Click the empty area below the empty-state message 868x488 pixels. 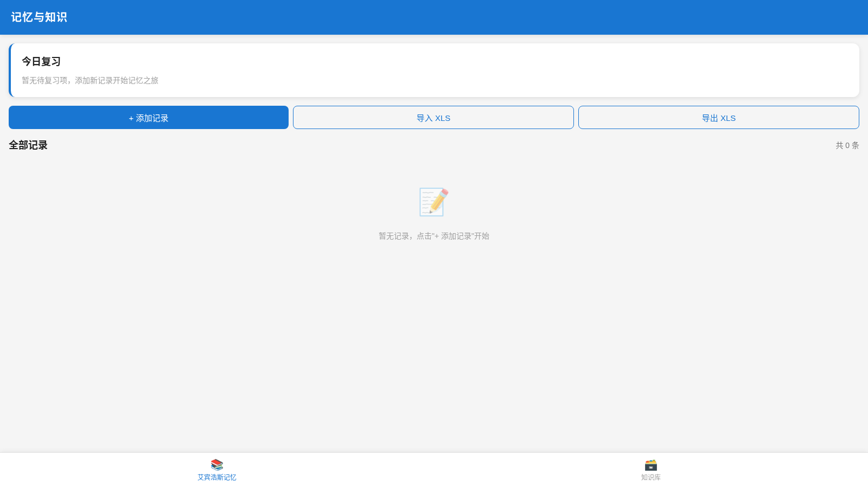coord(434,347)
